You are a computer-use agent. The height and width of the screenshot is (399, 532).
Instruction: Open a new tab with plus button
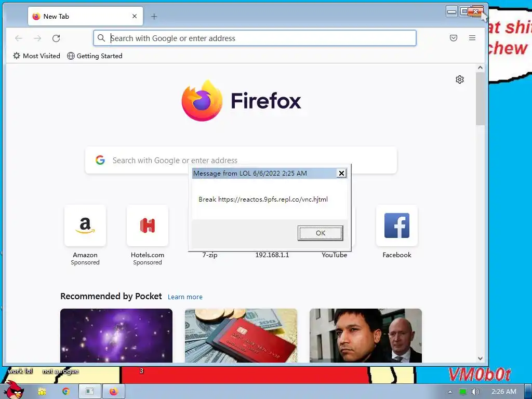tap(154, 16)
